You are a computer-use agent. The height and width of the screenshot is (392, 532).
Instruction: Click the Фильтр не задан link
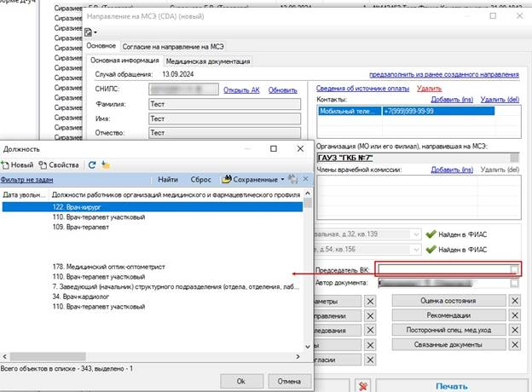click(26, 180)
